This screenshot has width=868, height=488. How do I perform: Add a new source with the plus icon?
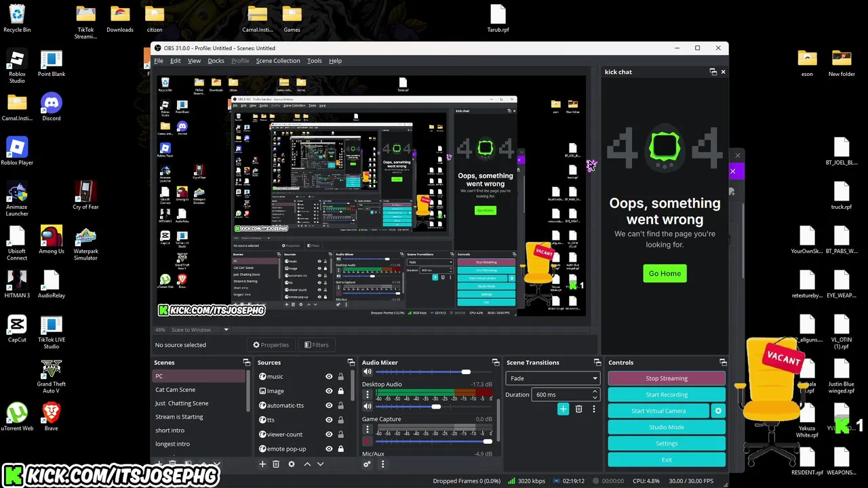262,464
